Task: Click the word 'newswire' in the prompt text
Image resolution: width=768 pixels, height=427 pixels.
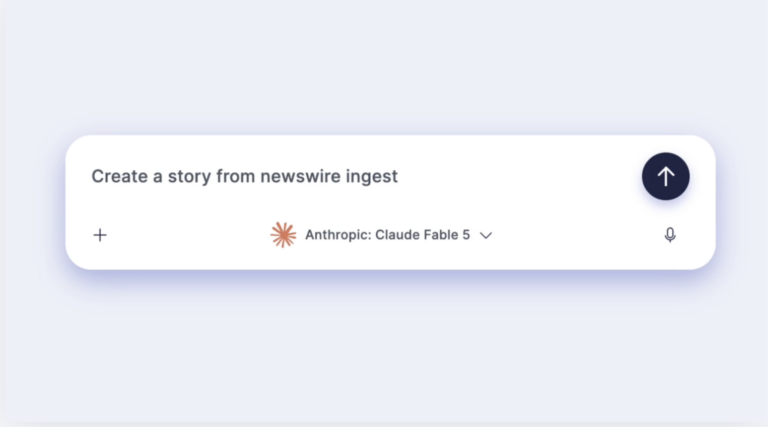Action: [300, 176]
